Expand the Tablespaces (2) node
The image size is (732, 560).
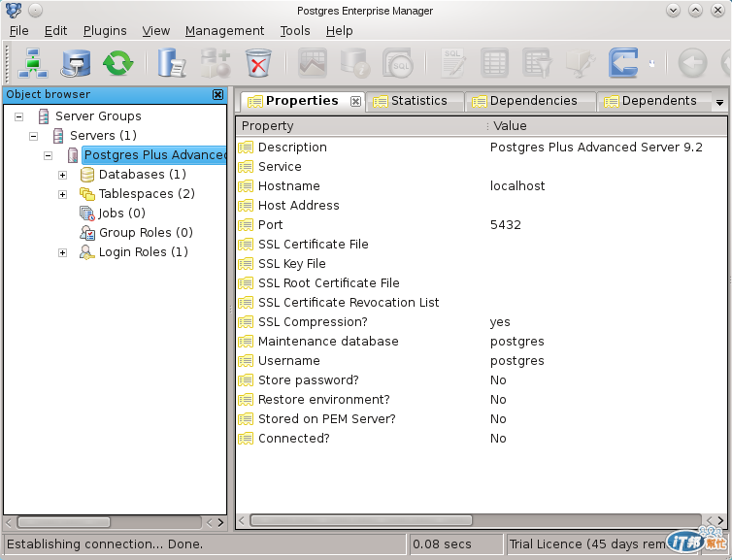(x=62, y=194)
